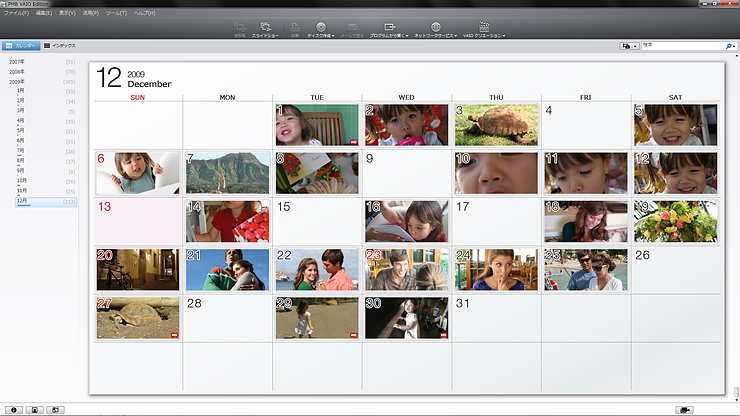
Task: Open the tortoise photo on December 3
Action: (x=496, y=125)
